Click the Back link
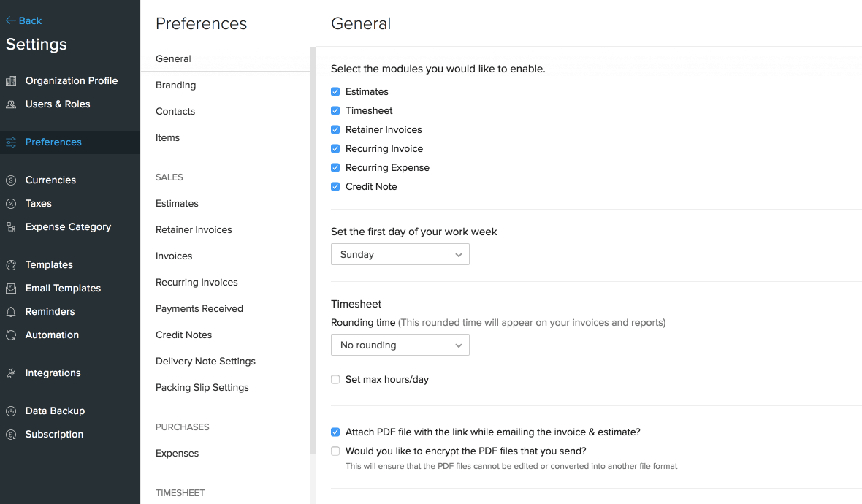The height and width of the screenshot is (504, 862). point(23,20)
